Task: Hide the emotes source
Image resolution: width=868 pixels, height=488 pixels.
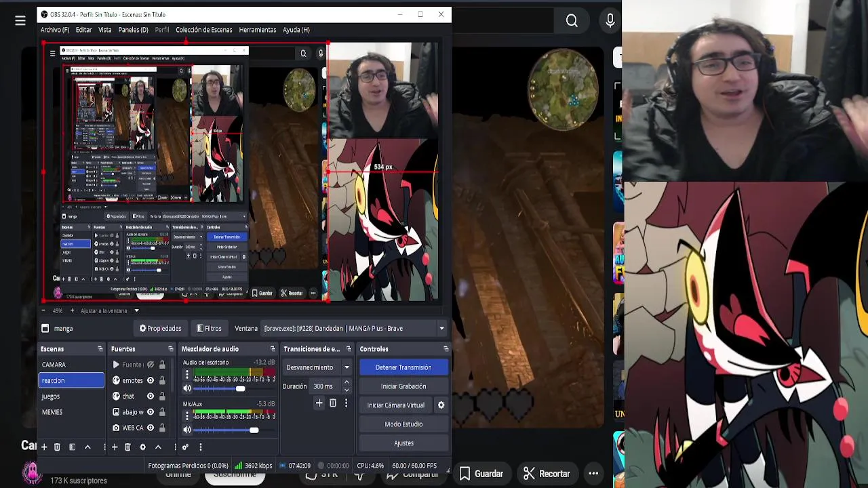Action: 151,380
